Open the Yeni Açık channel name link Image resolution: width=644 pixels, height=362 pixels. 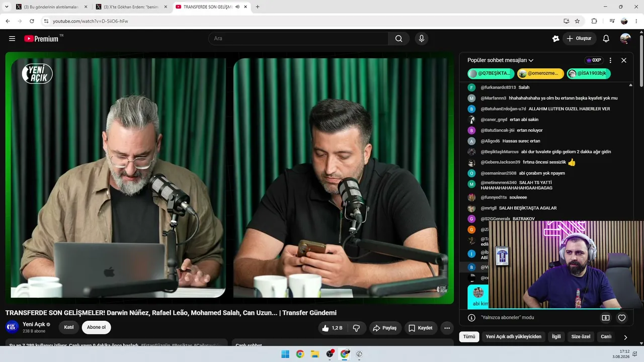[x=34, y=324]
